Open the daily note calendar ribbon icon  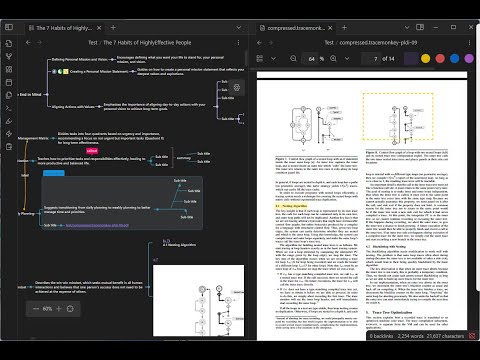(x=9, y=82)
